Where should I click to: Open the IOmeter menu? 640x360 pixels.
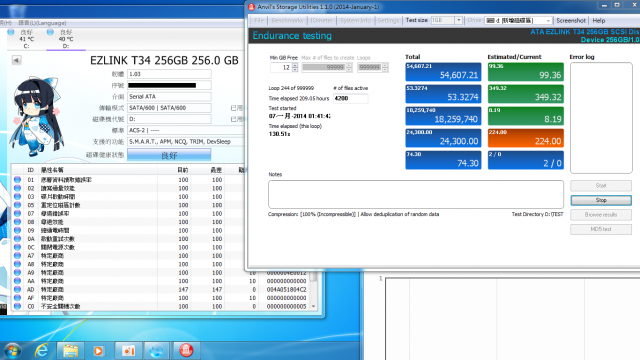pyautogui.click(x=321, y=20)
